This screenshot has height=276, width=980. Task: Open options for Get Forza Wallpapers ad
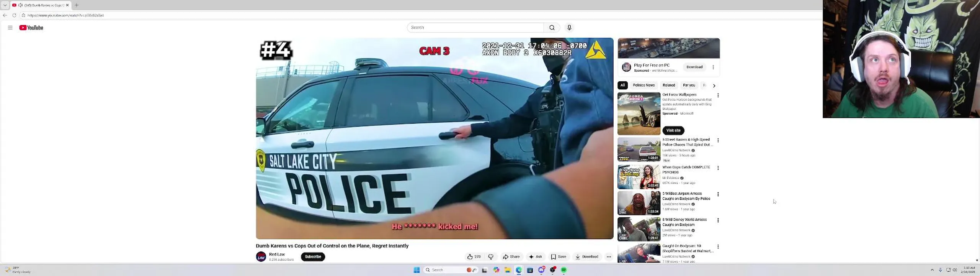coord(718,95)
